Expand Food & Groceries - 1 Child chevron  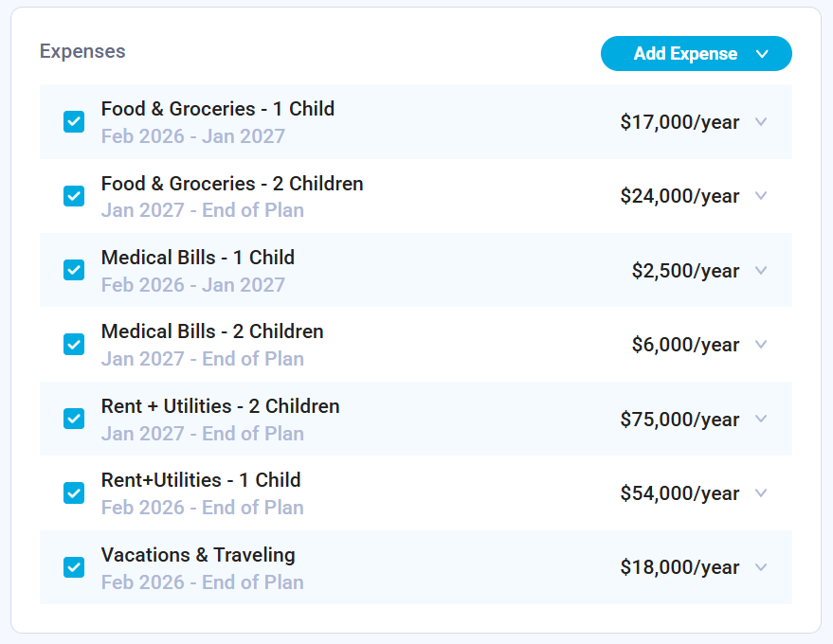pos(760,122)
